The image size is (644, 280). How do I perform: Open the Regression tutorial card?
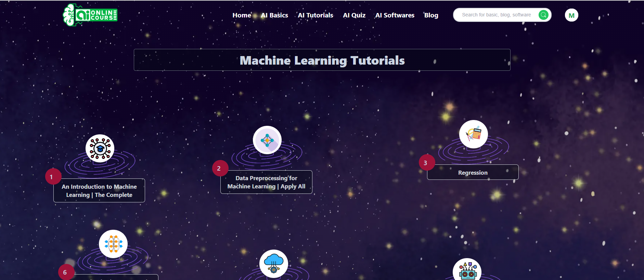(x=473, y=172)
